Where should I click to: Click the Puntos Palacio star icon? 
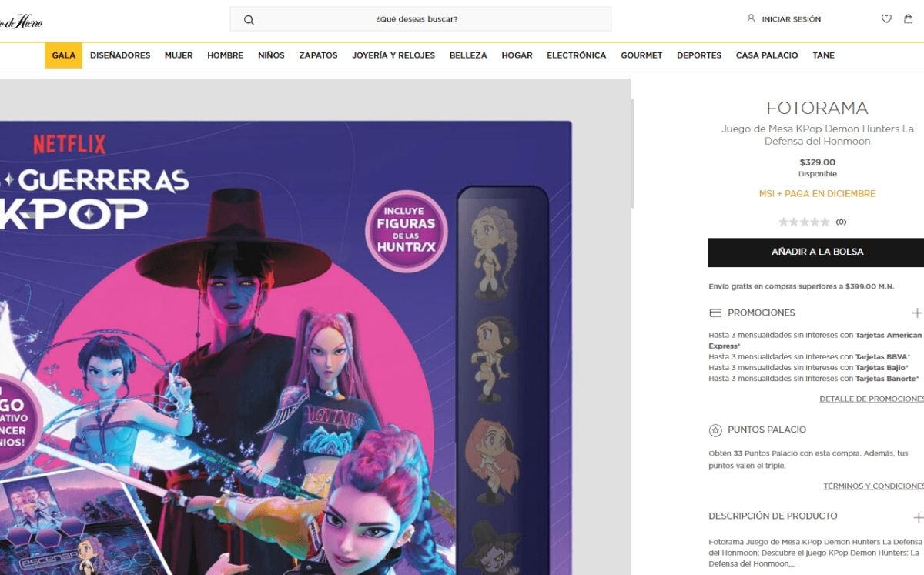[x=715, y=430]
